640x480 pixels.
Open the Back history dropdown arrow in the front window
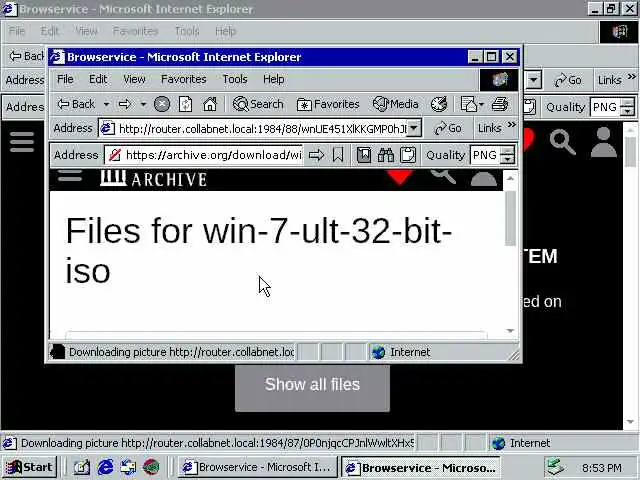(x=106, y=104)
